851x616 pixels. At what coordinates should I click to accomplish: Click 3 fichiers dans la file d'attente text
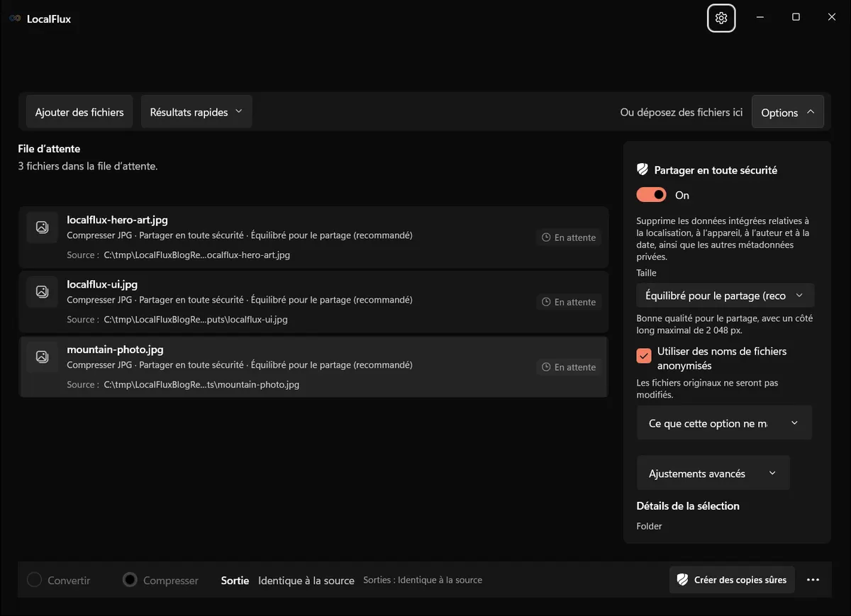(88, 167)
